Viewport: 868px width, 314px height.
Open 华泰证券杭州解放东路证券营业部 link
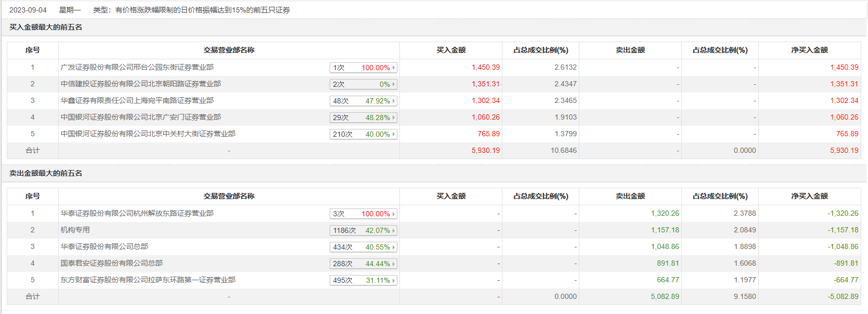point(137,213)
